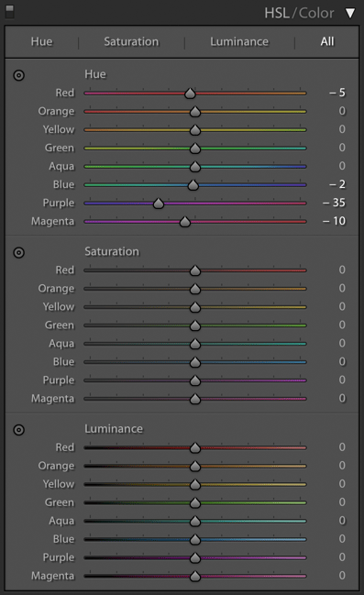This screenshot has height=595, width=364.
Task: Switch to Color mode in header
Action: point(316,13)
